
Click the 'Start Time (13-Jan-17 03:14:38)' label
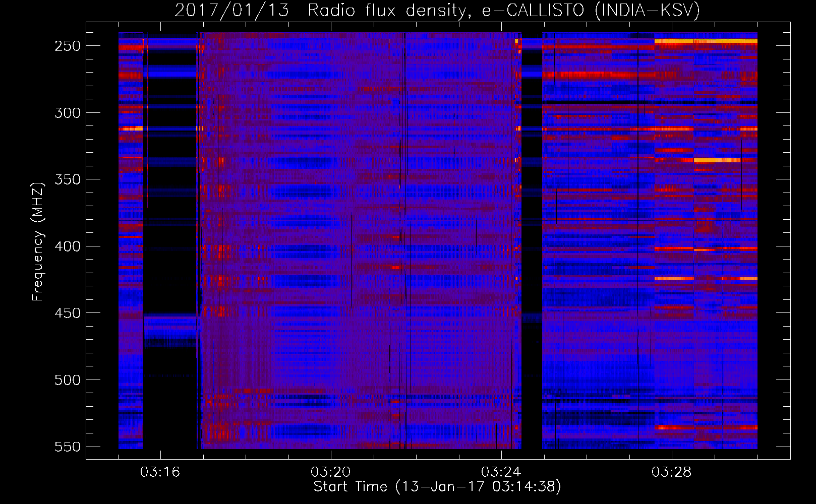[x=437, y=487]
